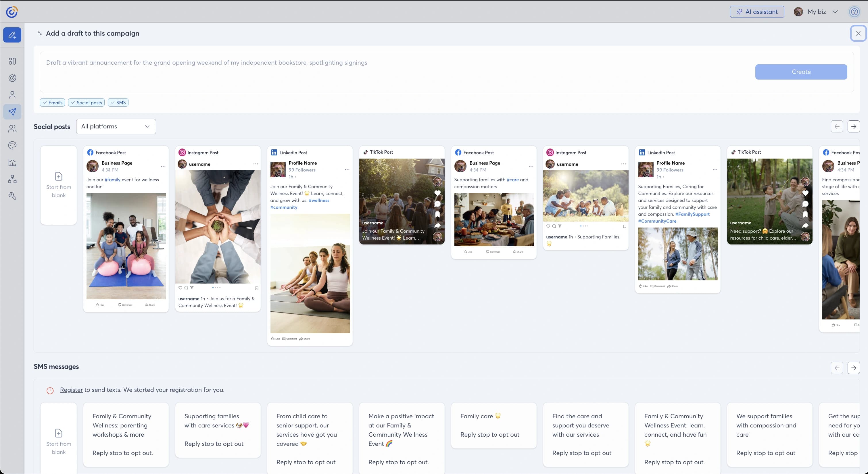The image size is (868, 474).
Task: Click the Create button
Action: click(x=801, y=72)
